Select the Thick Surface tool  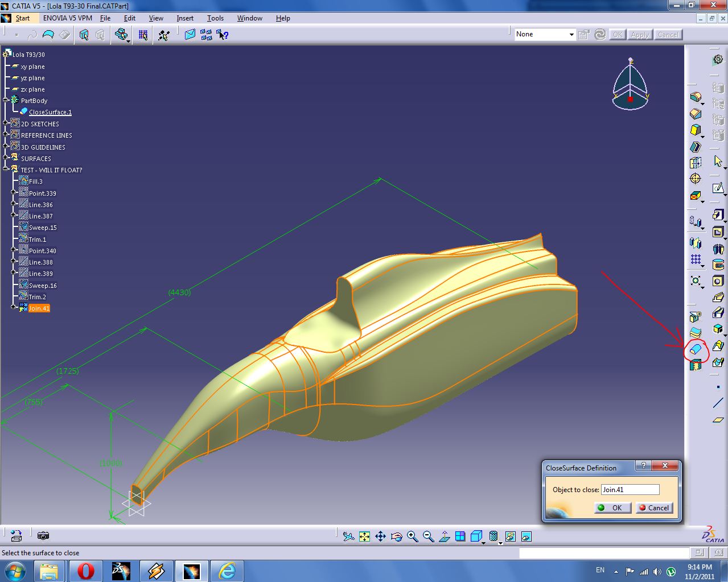click(x=696, y=332)
